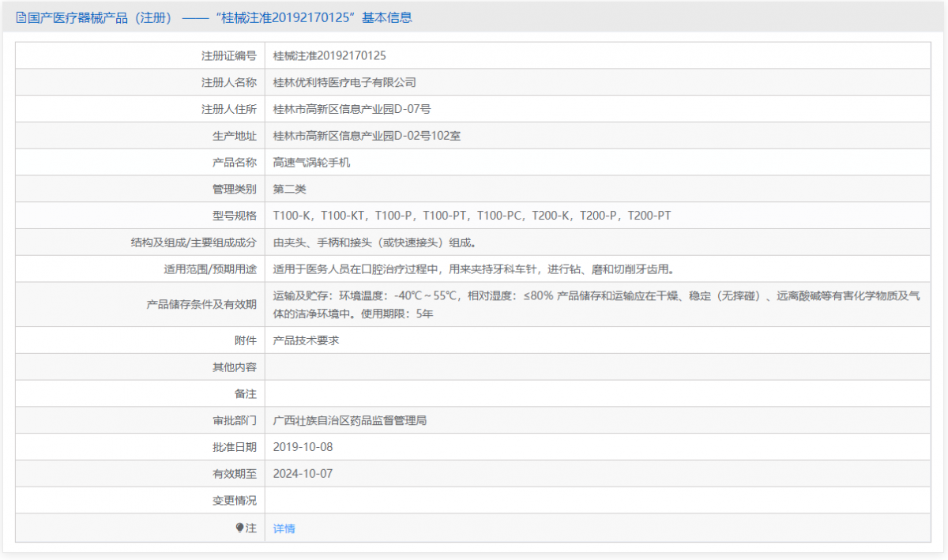The width and height of the screenshot is (948, 560).
Task: Click management category value 第二类
Action: [x=289, y=190]
